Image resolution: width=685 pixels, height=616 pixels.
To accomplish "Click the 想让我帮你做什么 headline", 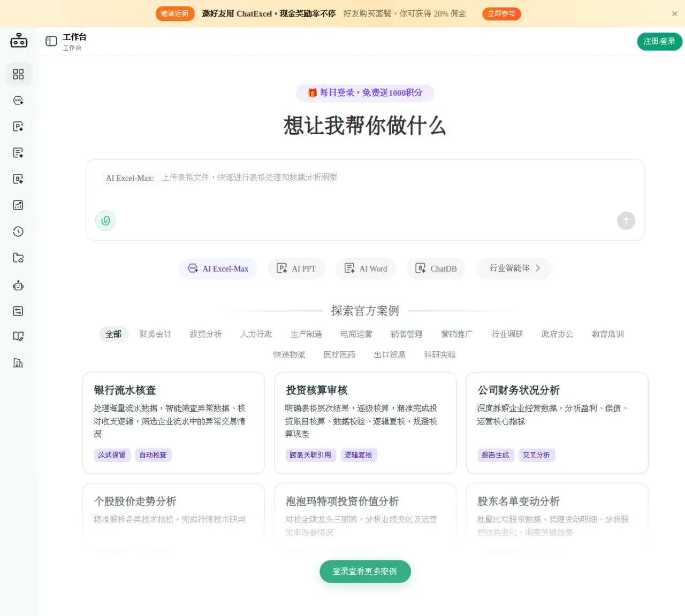I will (365, 126).
